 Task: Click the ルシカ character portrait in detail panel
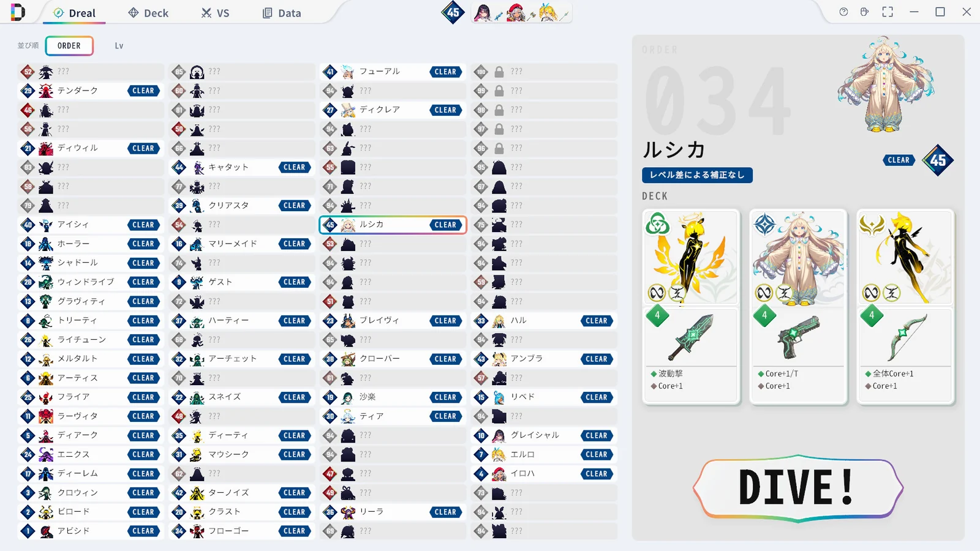[x=886, y=84]
